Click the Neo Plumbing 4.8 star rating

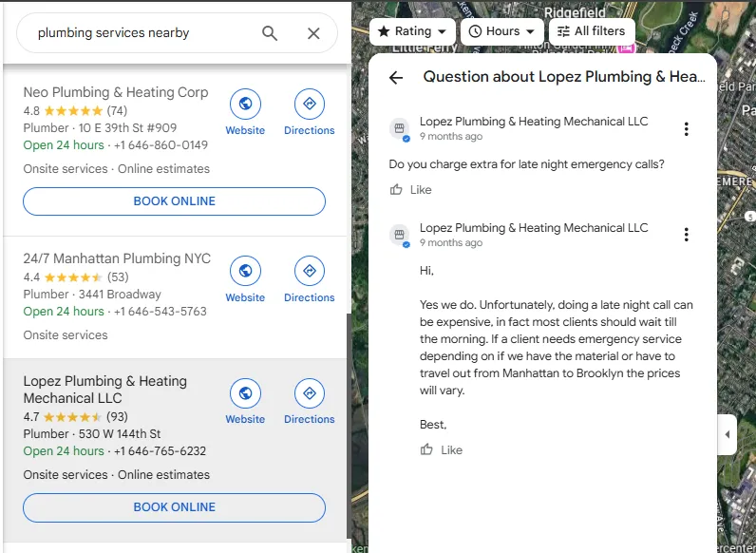(x=74, y=111)
